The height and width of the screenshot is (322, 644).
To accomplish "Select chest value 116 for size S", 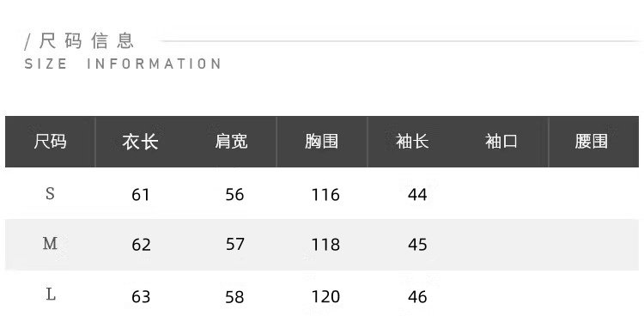I will [325, 194].
